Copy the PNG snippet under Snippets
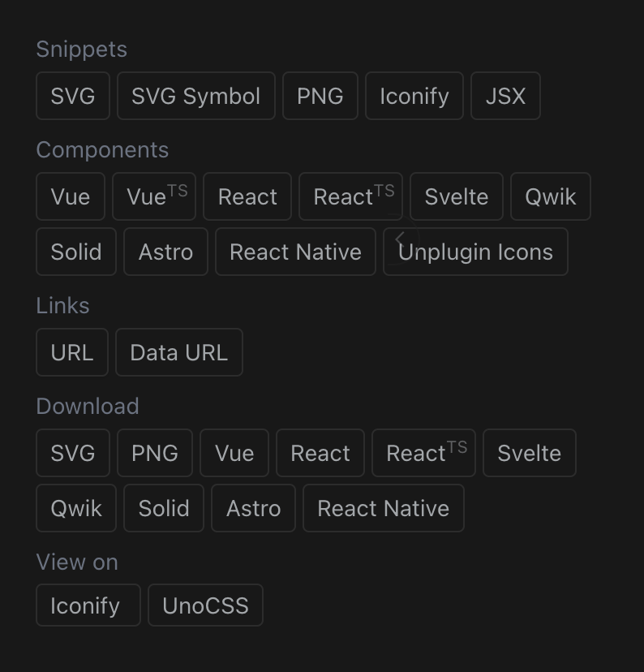 tap(320, 96)
